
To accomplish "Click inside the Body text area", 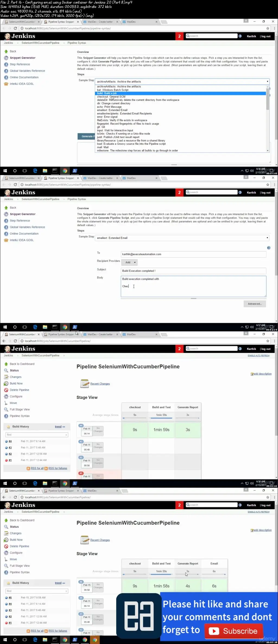I will pyautogui.click(x=193, y=286).
